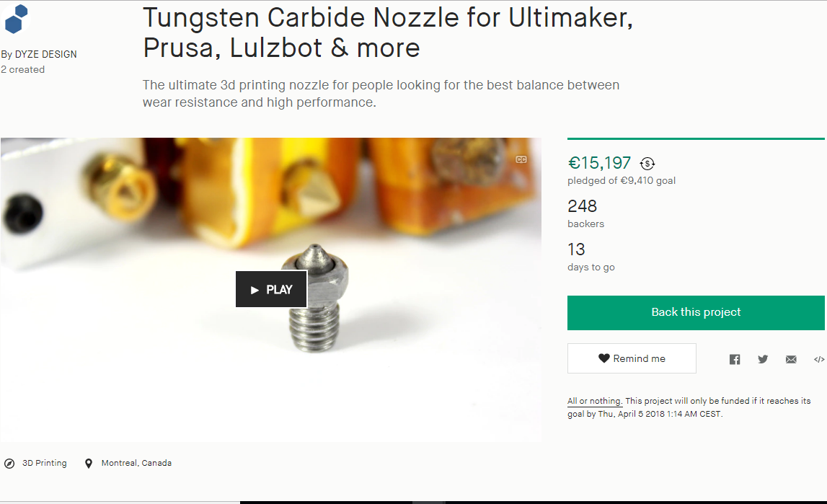Screen dimensions: 827x504
Task: Click the Dyze Design blue hexagon logo
Action: [x=16, y=19]
